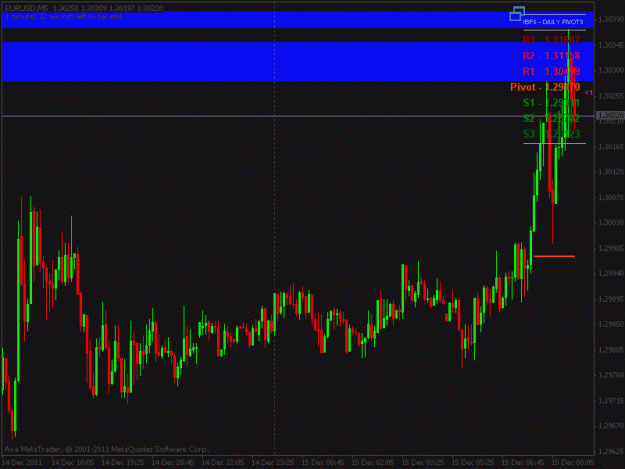Click the 14 Dec 23:25 time label
Viewport: 625px width, 469px height.
(x=273, y=463)
